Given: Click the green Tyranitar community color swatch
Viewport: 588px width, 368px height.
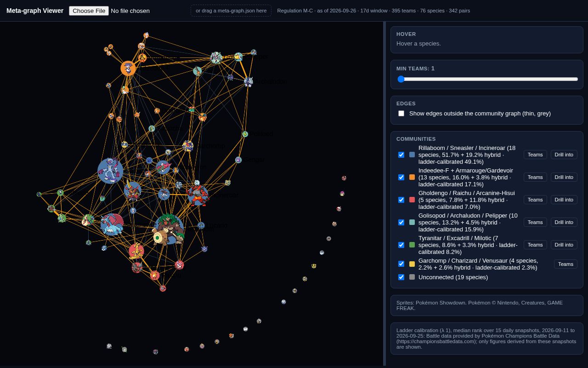Looking at the screenshot, I should (x=412, y=245).
